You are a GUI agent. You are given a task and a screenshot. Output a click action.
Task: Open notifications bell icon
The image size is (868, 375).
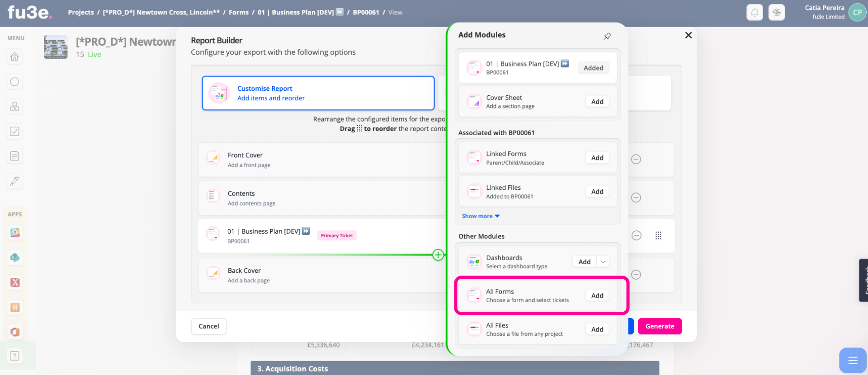(755, 12)
